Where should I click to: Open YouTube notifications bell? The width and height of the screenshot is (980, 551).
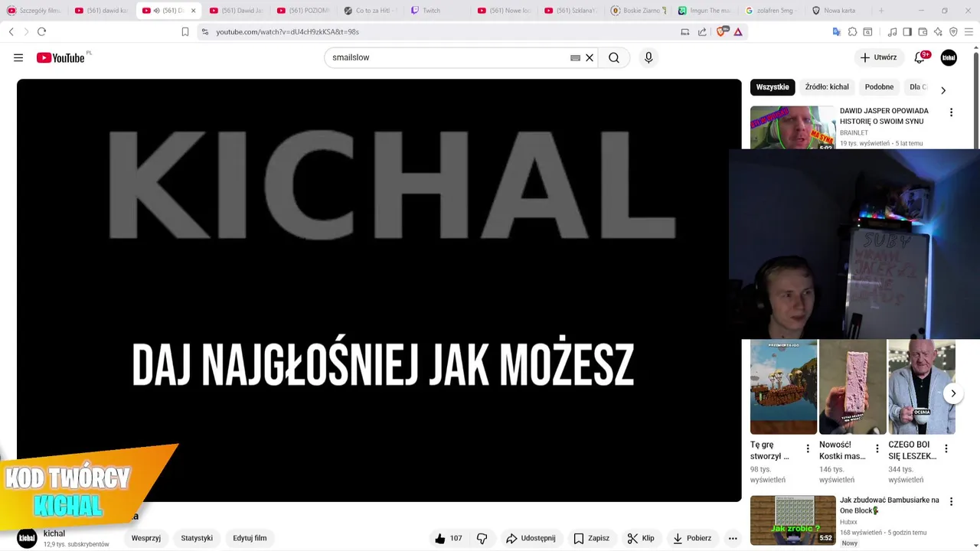(x=921, y=57)
